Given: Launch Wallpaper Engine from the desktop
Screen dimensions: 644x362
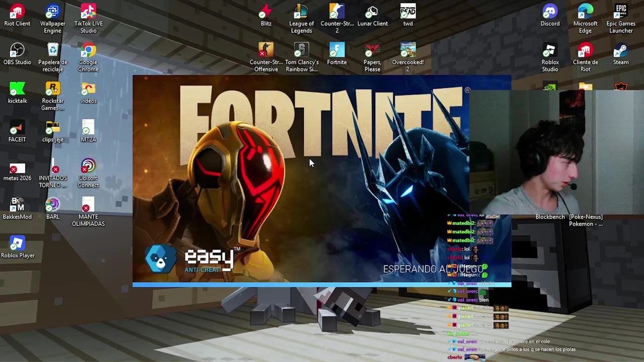Looking at the screenshot, I should pos(53,19).
